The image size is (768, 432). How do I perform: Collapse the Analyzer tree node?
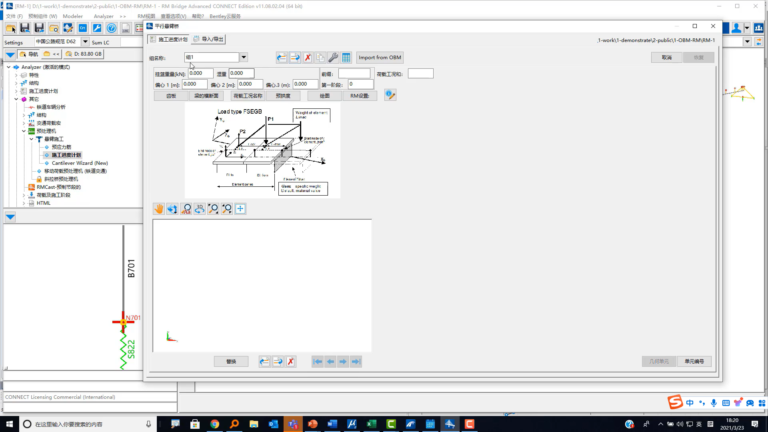point(9,67)
